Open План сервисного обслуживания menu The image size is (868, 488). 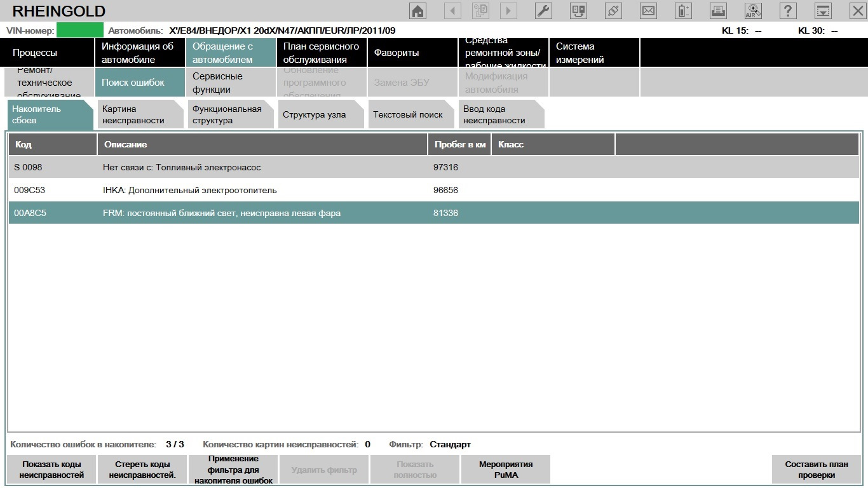click(x=322, y=53)
